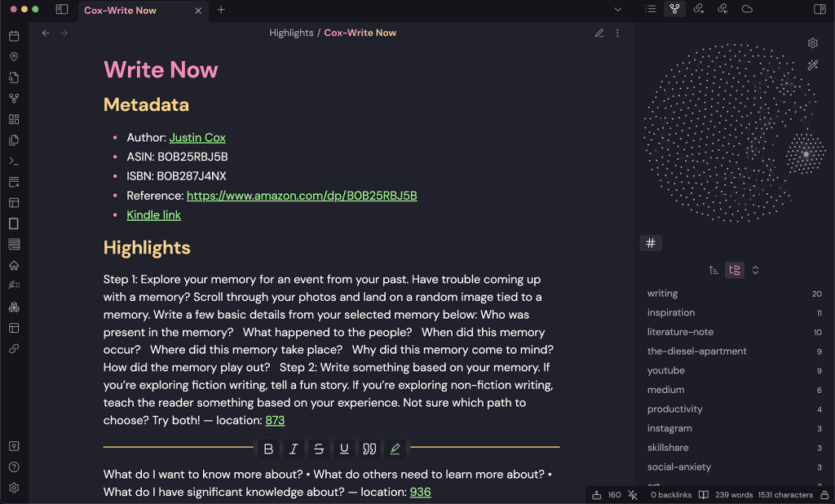Toggle the hashtag filter in the tag pane
835x504 pixels.
pos(651,242)
